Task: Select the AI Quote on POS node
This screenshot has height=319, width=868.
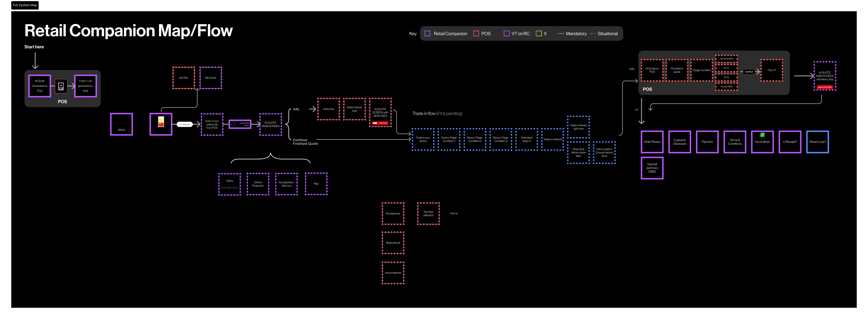Action: (652, 70)
